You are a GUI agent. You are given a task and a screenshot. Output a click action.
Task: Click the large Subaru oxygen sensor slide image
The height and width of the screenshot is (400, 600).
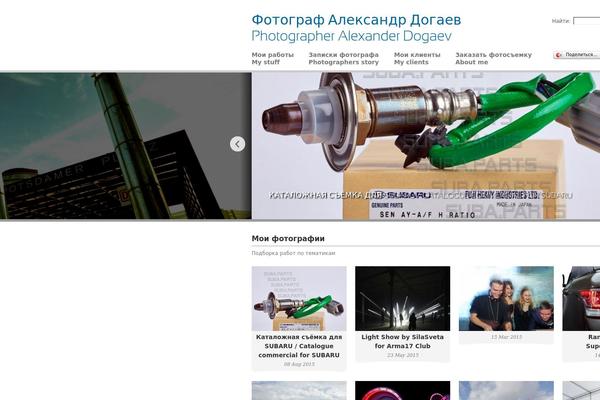coord(426,146)
